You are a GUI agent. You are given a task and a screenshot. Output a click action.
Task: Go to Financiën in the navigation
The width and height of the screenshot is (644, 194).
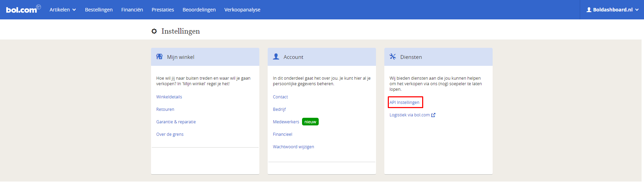tap(132, 10)
